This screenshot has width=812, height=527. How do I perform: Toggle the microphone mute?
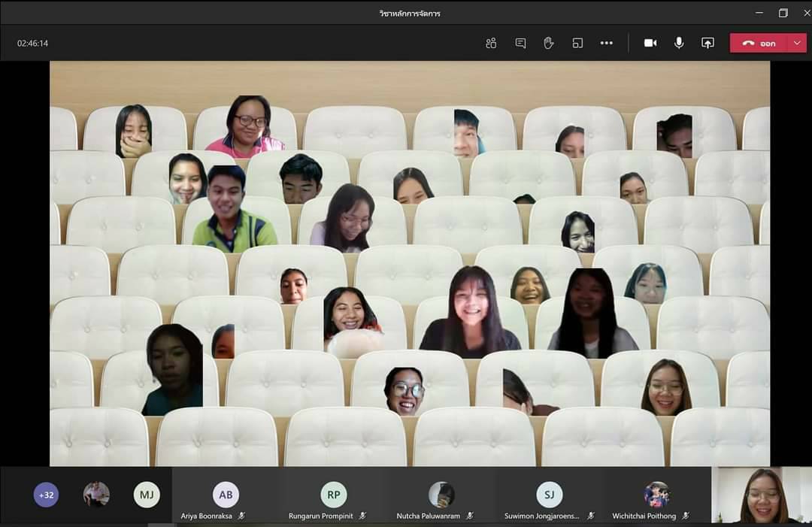[679, 44]
